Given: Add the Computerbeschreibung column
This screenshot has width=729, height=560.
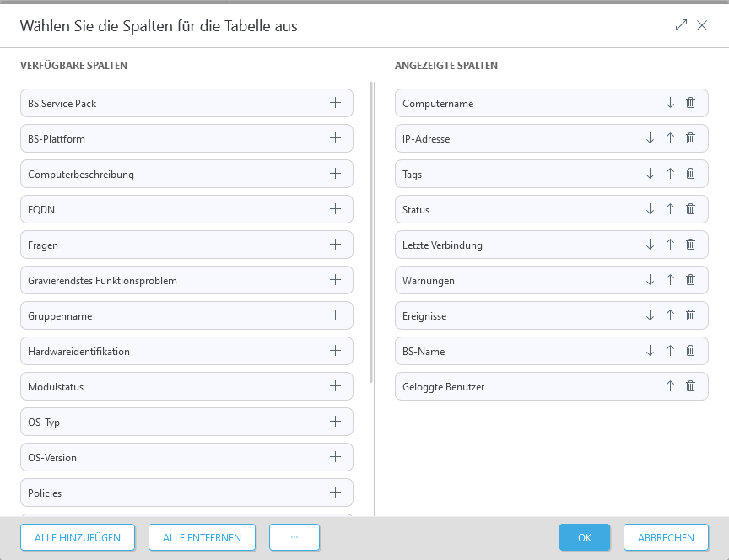Looking at the screenshot, I should [x=335, y=174].
